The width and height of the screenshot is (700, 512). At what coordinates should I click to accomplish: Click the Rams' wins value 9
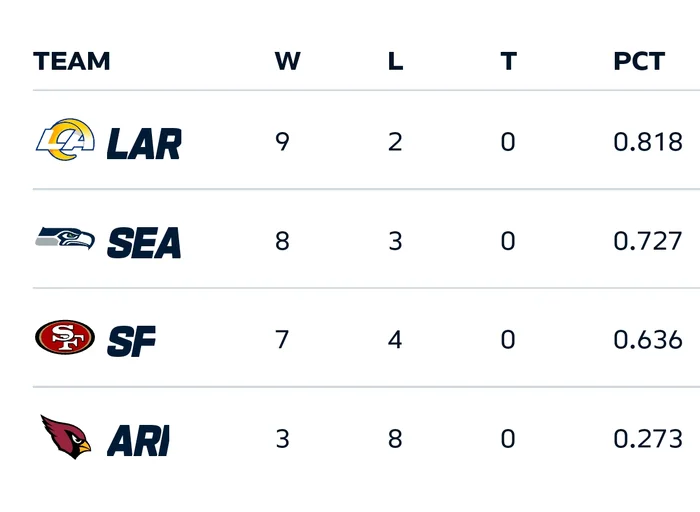coord(282,142)
